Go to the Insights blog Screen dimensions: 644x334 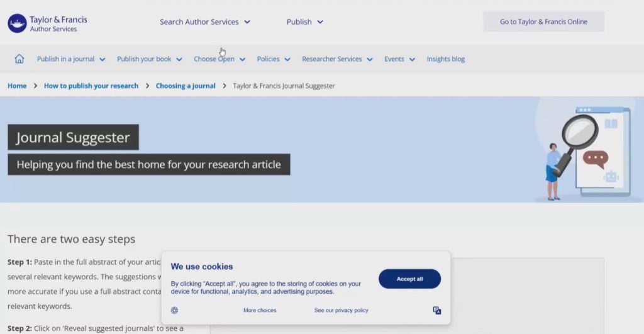click(445, 59)
